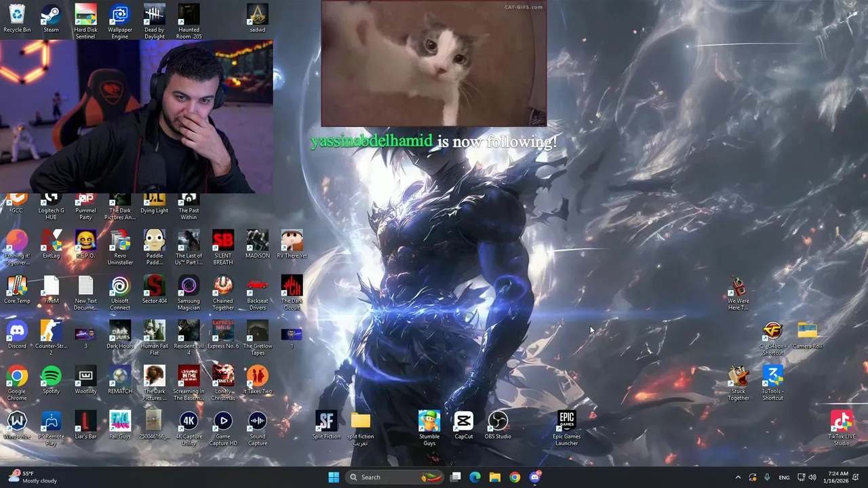868x488 pixels.
Task: Select the Pushing it! Together shortcut
Action: (17, 247)
